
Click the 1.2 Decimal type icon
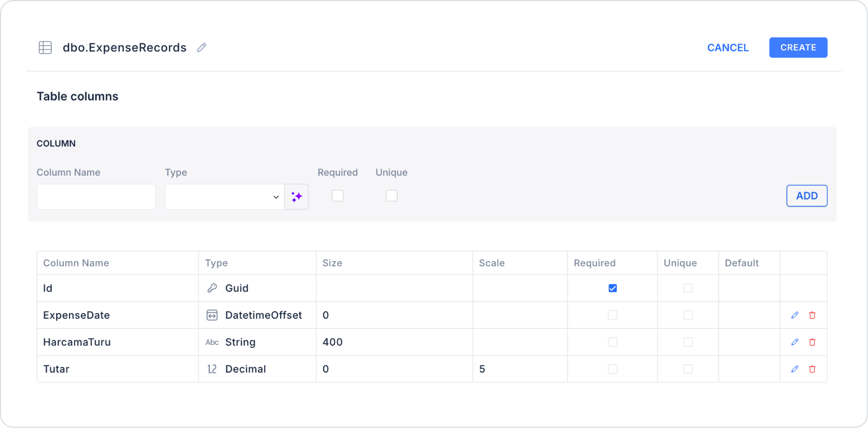[x=212, y=369]
